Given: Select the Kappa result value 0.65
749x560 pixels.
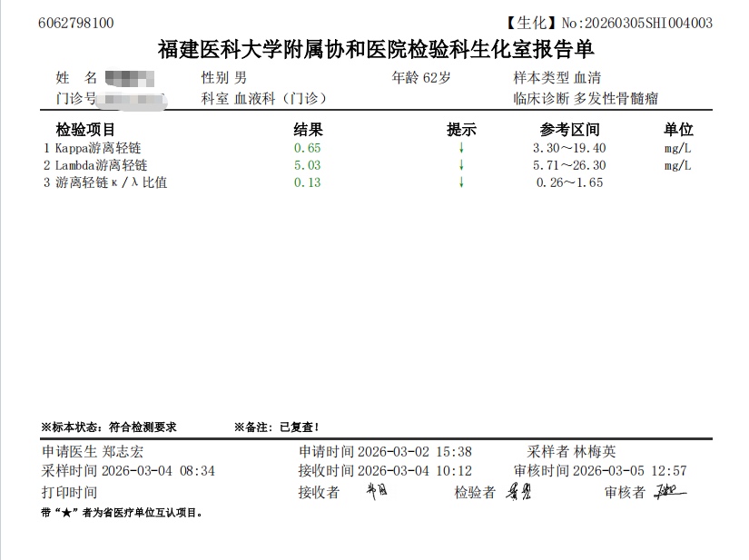Looking at the screenshot, I should pos(307,148).
